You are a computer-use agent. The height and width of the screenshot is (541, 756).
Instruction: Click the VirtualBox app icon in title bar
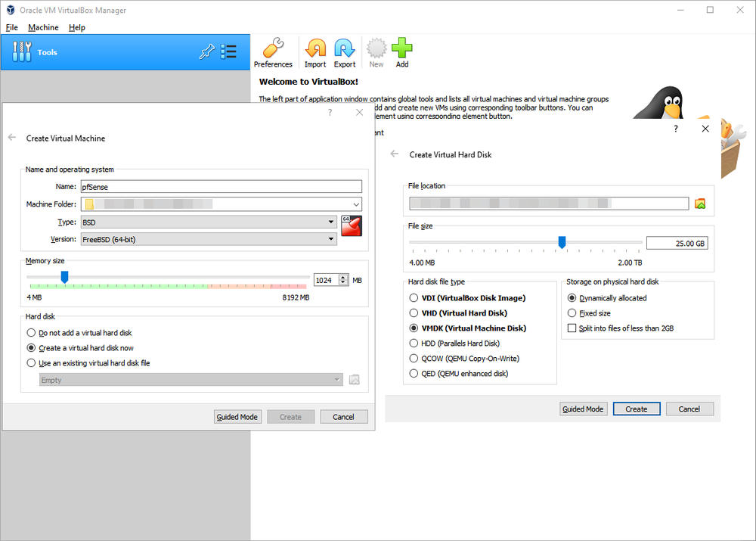(x=11, y=10)
